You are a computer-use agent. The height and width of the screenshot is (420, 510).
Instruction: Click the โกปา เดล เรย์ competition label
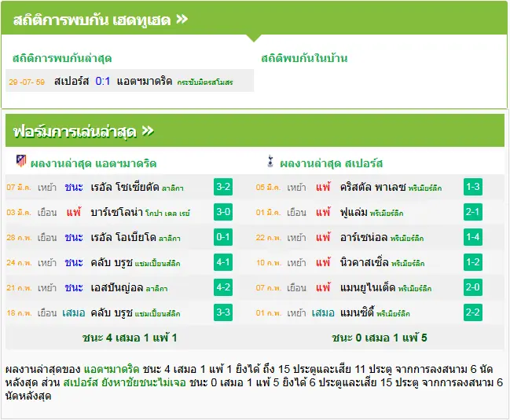pos(167,214)
